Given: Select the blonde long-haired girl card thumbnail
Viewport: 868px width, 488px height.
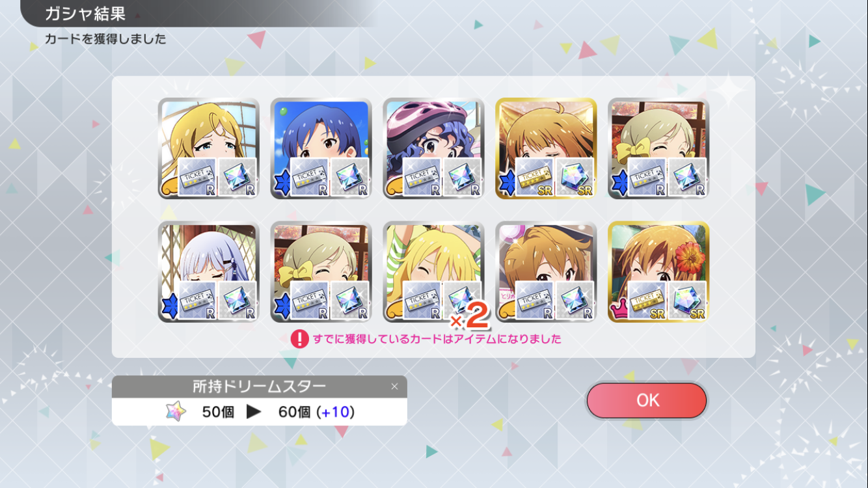Looking at the screenshot, I should (209, 148).
